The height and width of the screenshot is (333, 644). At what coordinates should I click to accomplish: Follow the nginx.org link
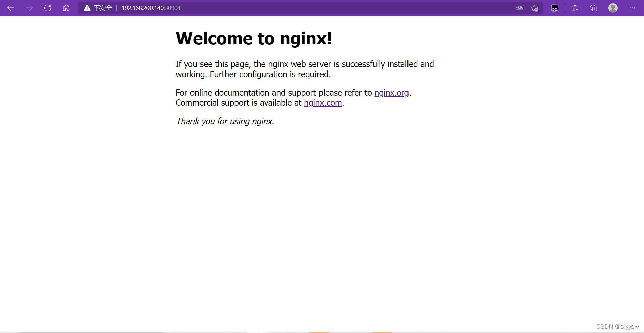(x=391, y=93)
